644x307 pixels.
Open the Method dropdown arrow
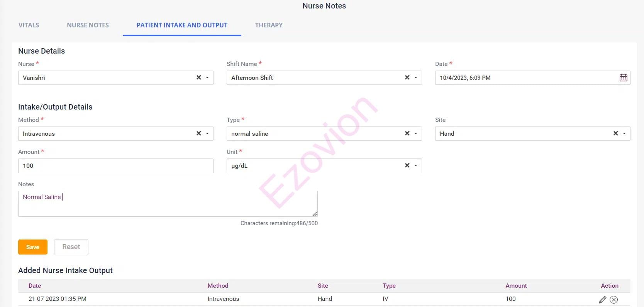(207, 133)
